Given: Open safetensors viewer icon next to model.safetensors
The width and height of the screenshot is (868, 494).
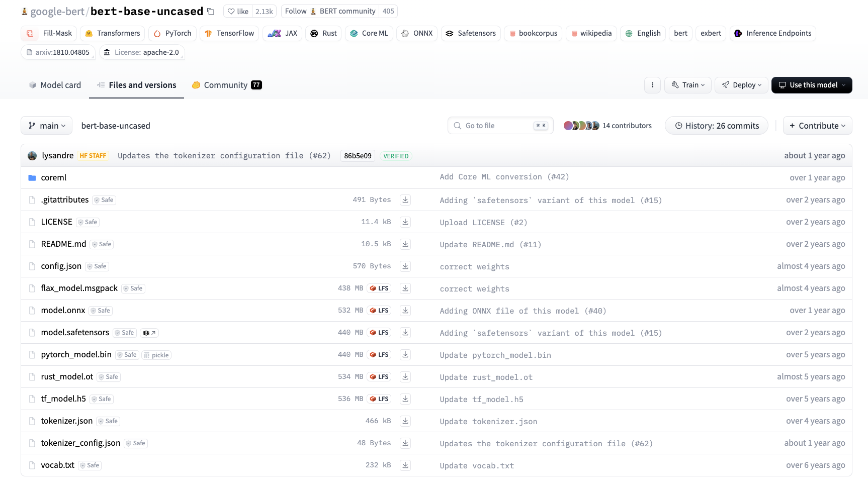Looking at the screenshot, I should [x=149, y=333].
